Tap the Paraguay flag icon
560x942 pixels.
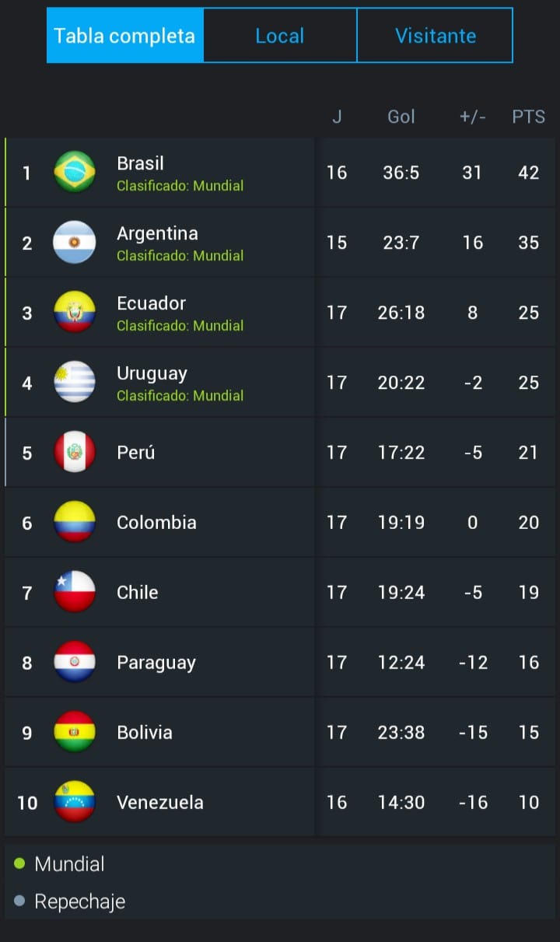pos(75,662)
